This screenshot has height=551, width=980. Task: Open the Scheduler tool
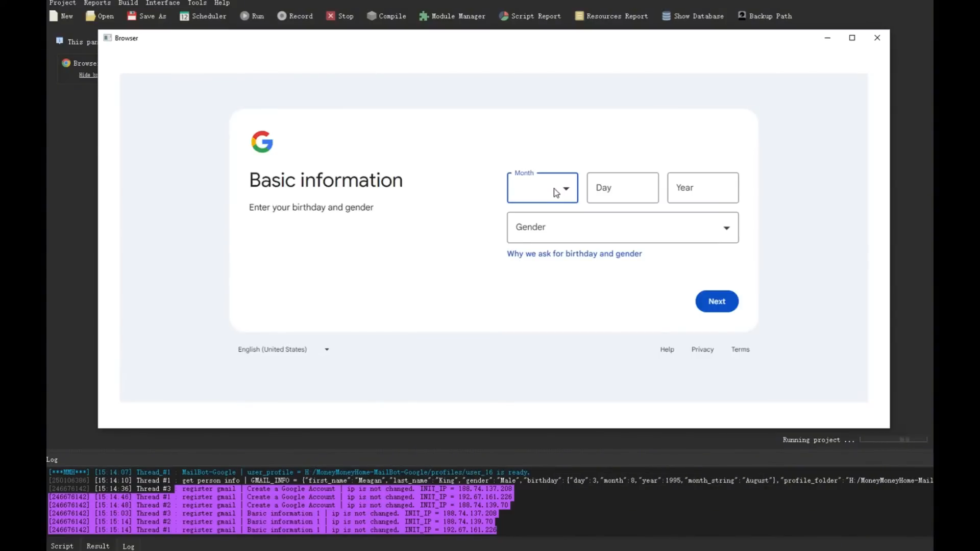[x=184, y=16]
